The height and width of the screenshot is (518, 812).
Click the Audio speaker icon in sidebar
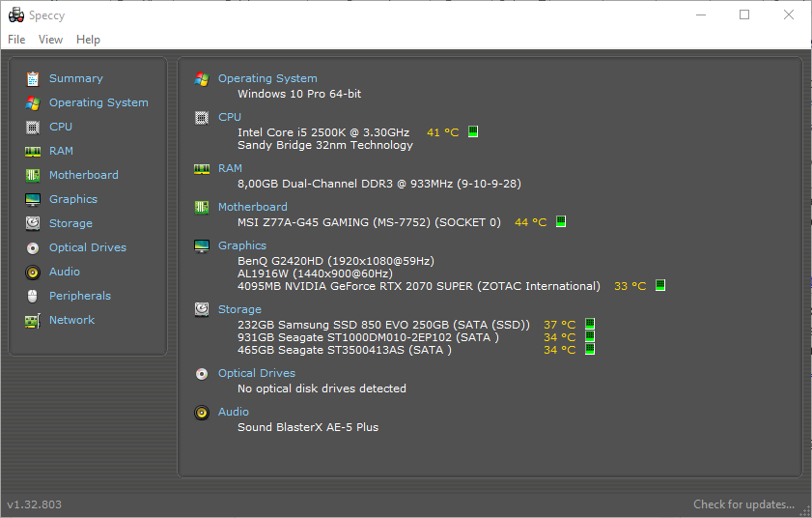pyautogui.click(x=33, y=273)
